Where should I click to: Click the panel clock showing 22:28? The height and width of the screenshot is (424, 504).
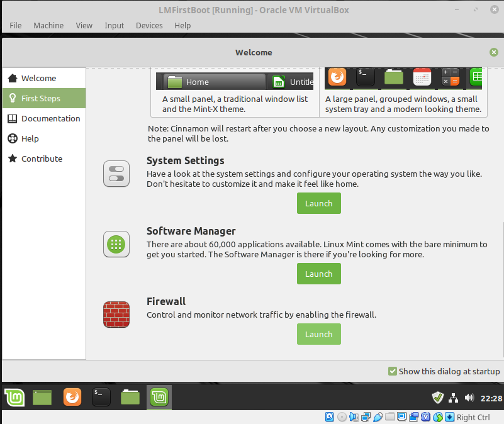pos(491,398)
